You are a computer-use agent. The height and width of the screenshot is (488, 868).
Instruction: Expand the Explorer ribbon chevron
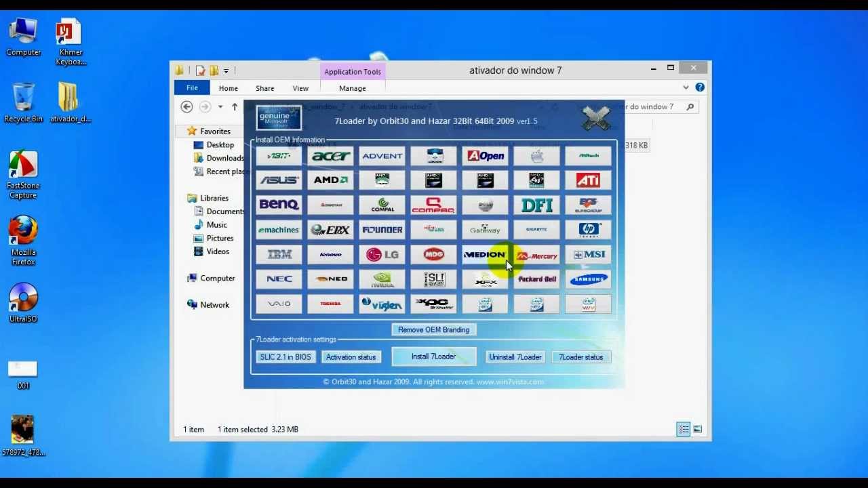(x=686, y=87)
